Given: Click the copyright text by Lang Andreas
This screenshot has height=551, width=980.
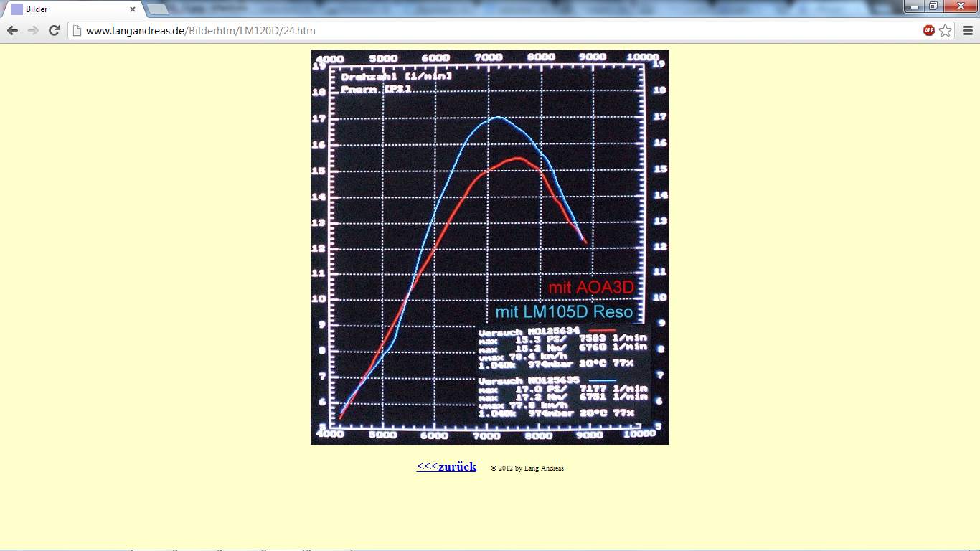Looking at the screenshot, I should (527, 468).
